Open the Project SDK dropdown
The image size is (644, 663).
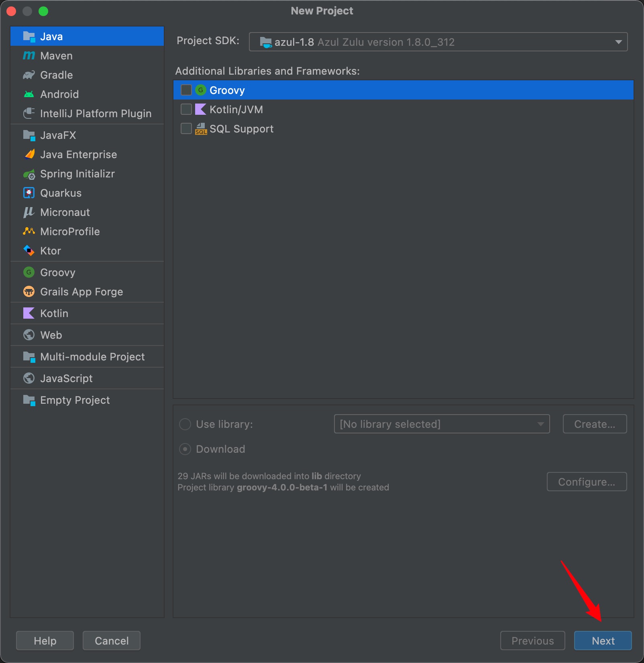[438, 42]
